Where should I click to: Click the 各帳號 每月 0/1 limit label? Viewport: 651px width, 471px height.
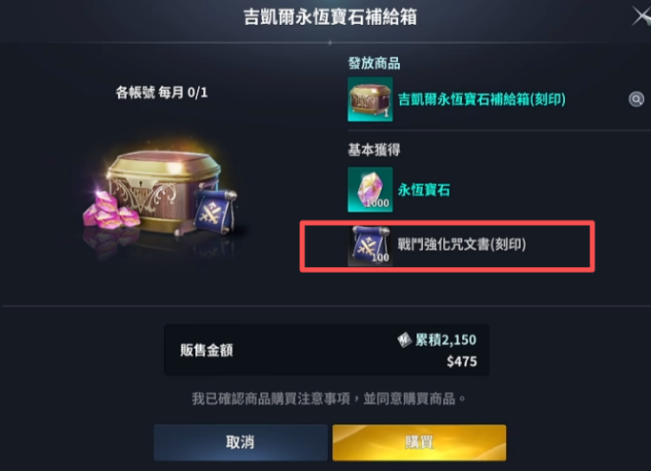pyautogui.click(x=162, y=92)
